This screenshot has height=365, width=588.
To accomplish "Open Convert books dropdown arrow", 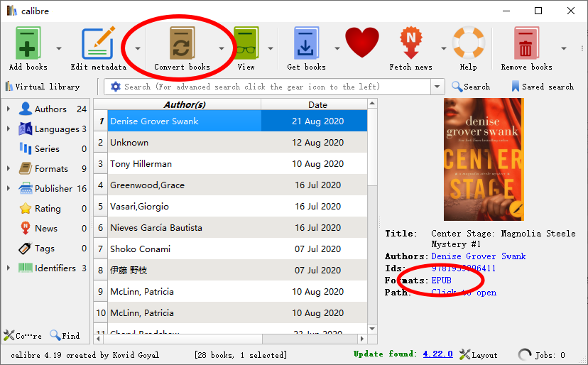I will tap(222, 48).
